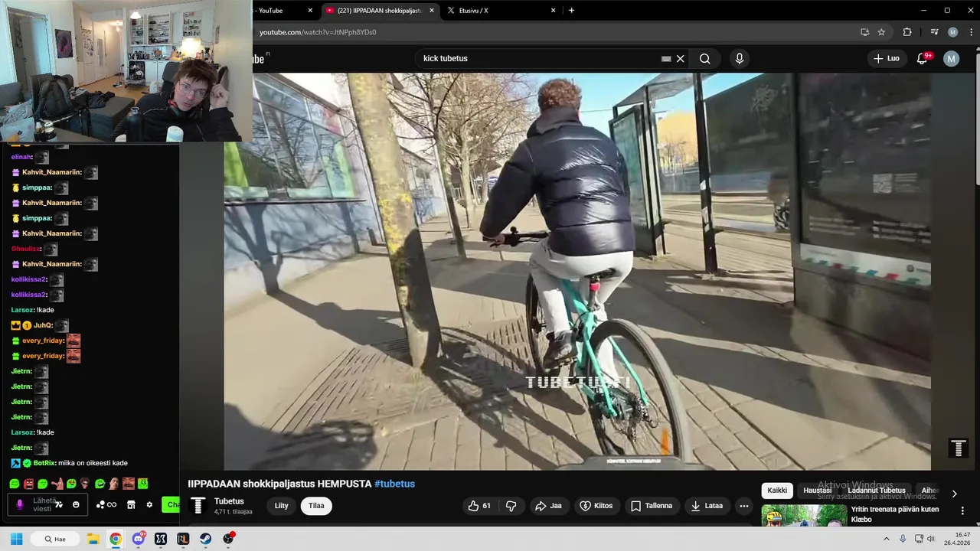Share the video with Jaa
Viewport: 980px width, 551px height.
click(548, 506)
